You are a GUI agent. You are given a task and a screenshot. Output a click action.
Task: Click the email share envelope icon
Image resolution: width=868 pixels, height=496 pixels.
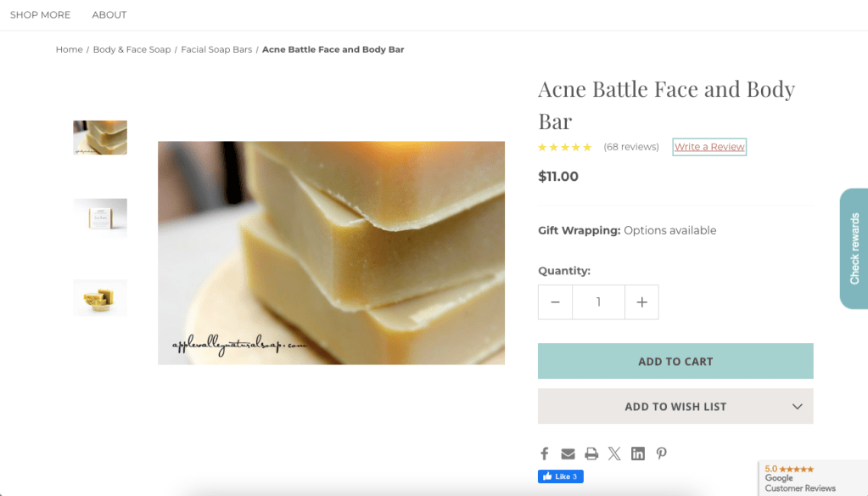(568, 454)
